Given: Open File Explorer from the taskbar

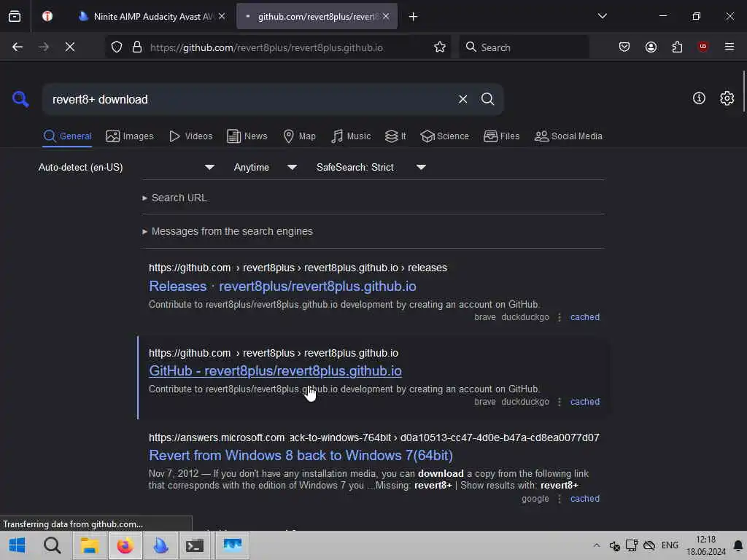Looking at the screenshot, I should (x=90, y=545).
